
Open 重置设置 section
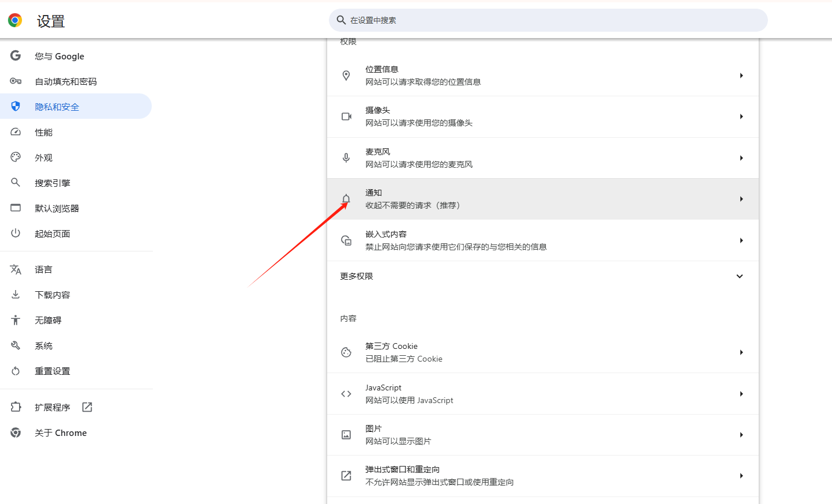click(x=76, y=371)
